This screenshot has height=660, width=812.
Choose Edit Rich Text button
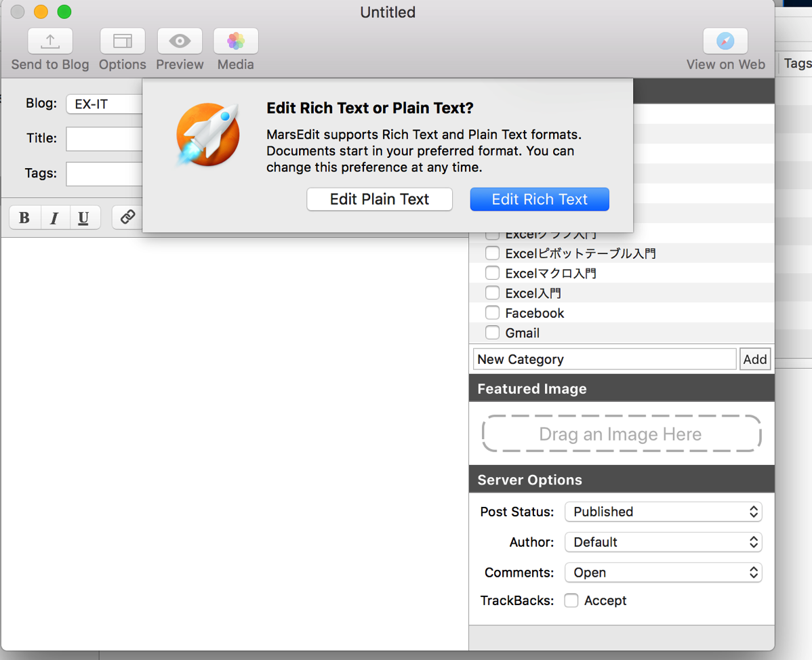click(x=540, y=199)
